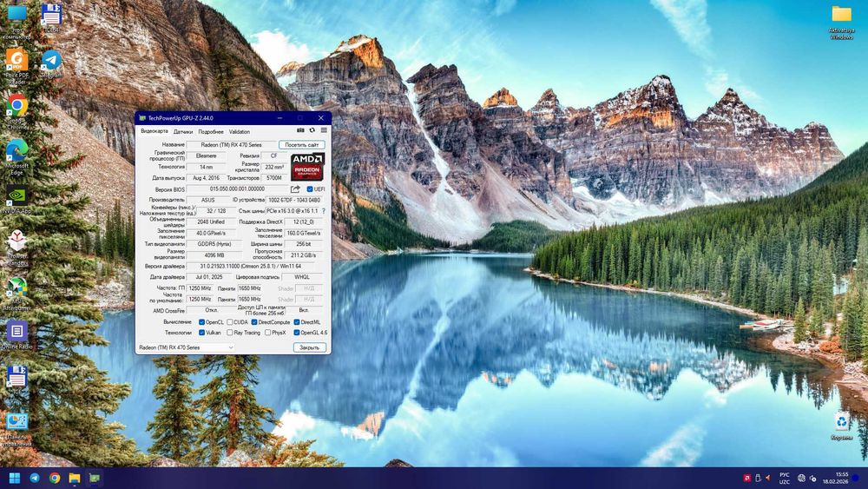Toggle the DirectML checkbox
Viewport: 868px width, 489px height.
point(297,321)
